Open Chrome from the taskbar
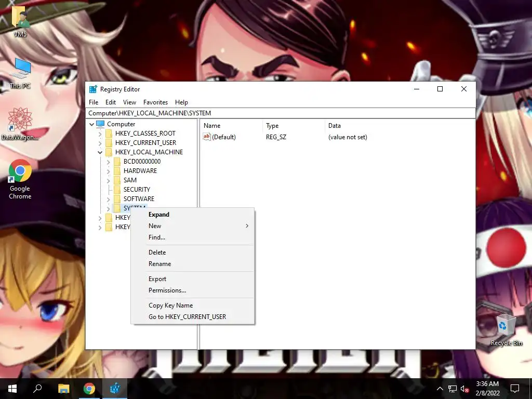Image resolution: width=532 pixels, height=399 pixels. pos(89,389)
